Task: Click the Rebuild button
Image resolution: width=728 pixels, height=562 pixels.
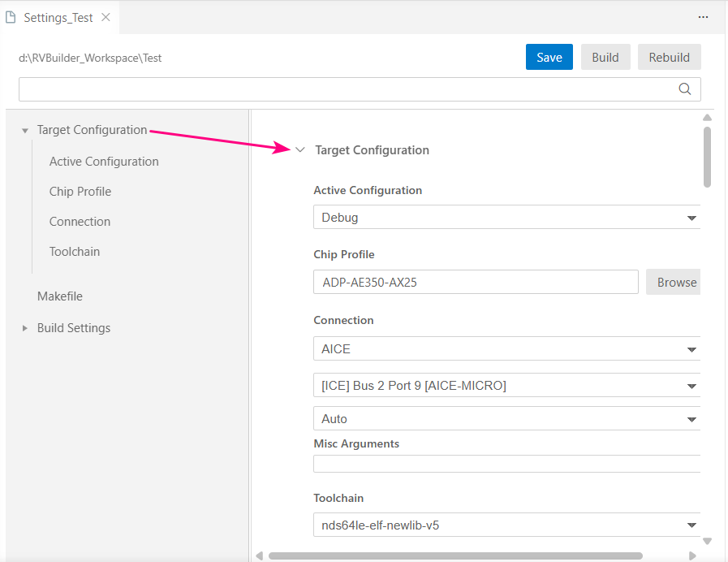Action: coord(669,58)
